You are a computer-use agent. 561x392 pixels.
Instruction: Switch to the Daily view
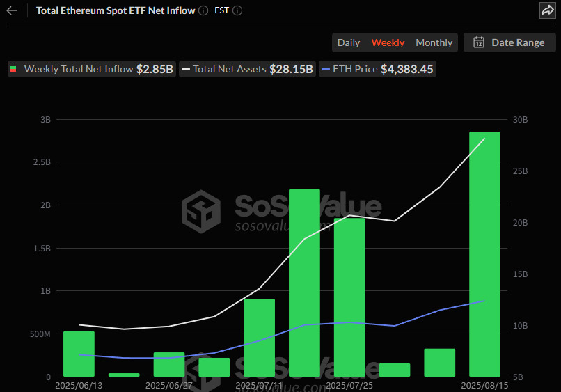click(349, 42)
